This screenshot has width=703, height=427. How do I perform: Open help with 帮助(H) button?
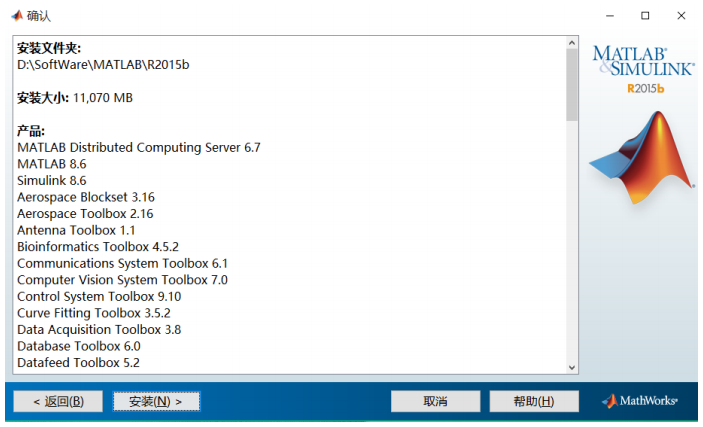[x=534, y=401]
